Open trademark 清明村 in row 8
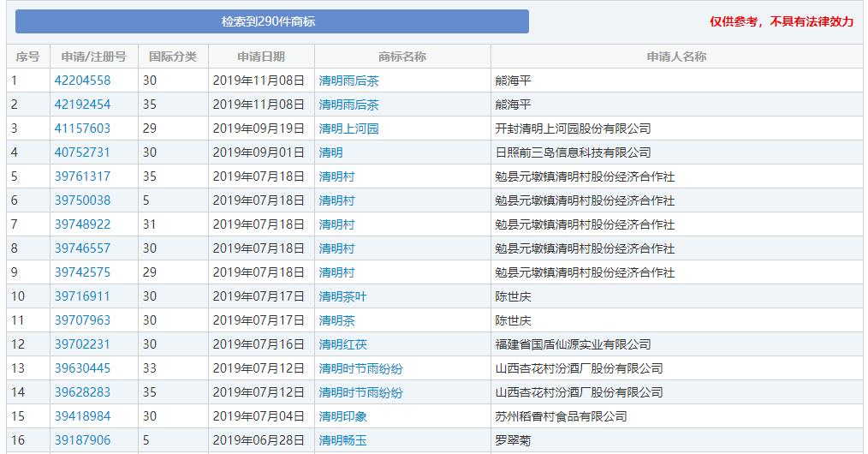The height and width of the screenshot is (454, 868). pos(336,248)
